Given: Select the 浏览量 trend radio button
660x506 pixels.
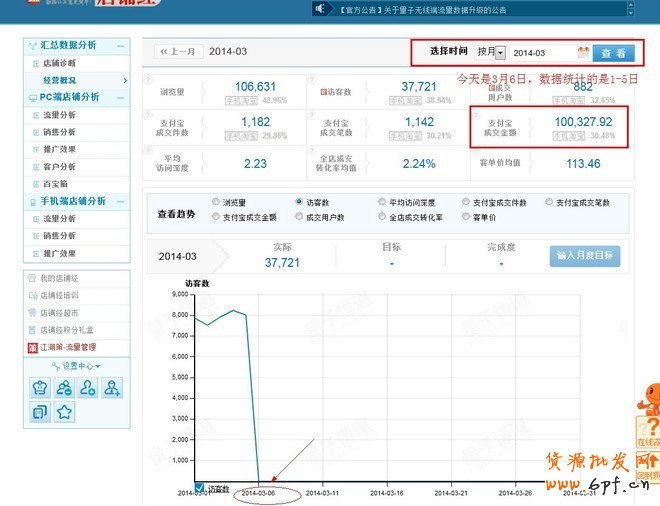Looking at the screenshot, I should [x=216, y=202].
